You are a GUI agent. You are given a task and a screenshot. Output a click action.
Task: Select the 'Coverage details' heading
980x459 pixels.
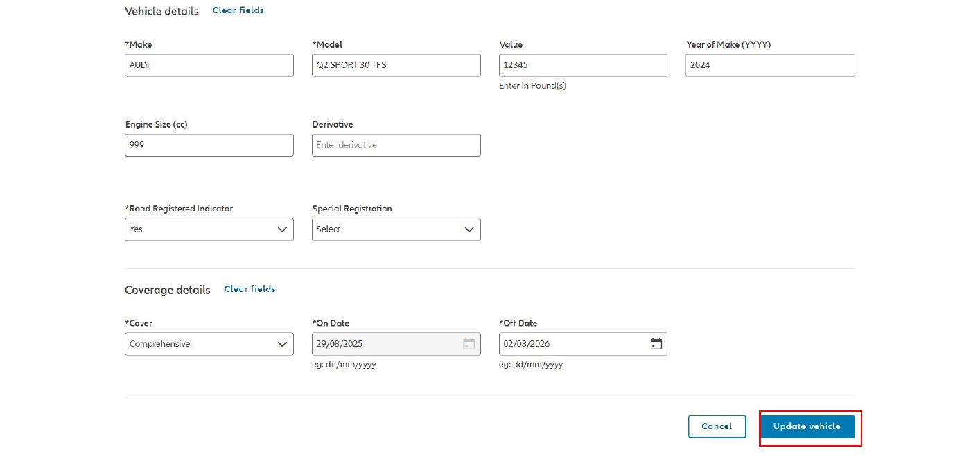tap(168, 290)
